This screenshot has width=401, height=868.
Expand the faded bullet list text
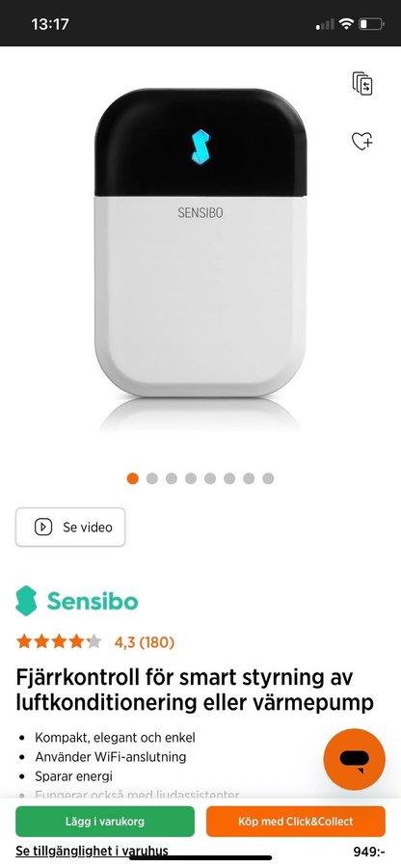(137, 795)
